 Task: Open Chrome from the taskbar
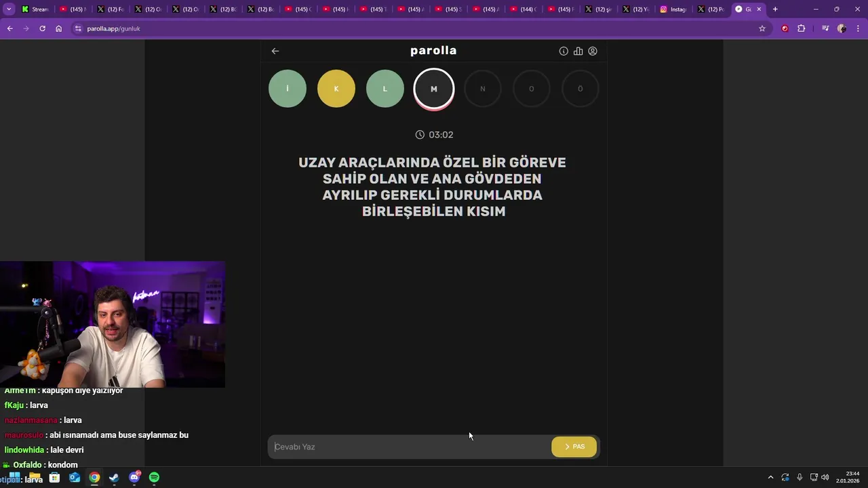point(94,477)
